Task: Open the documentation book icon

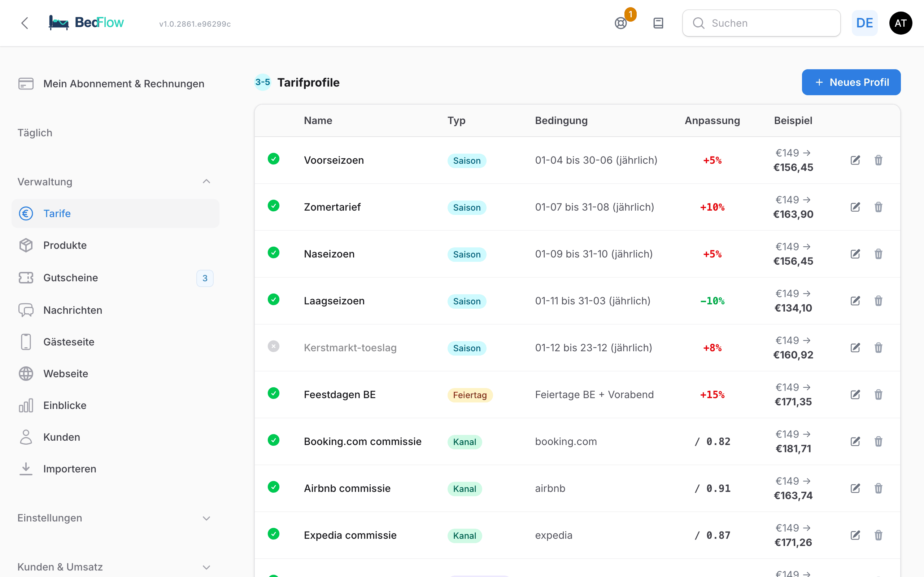Action: point(658,23)
